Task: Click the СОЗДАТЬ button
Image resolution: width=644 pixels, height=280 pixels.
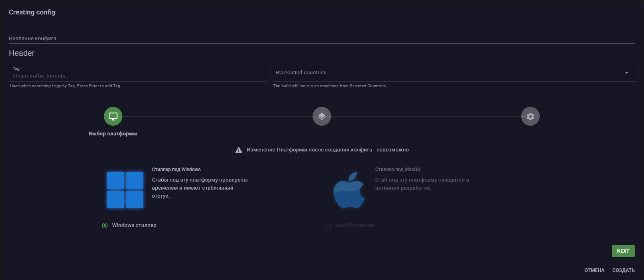Action: (x=623, y=270)
